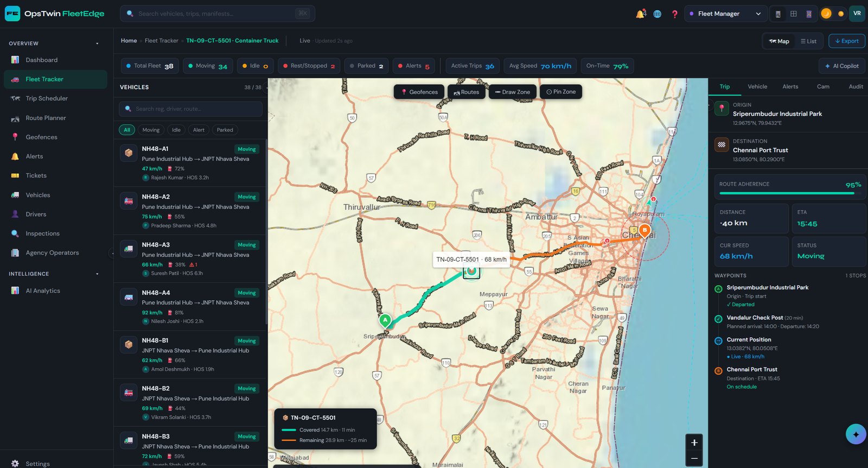Screen dimensions: 868x468
Task: Open Tickets in the sidebar
Action: click(55, 175)
